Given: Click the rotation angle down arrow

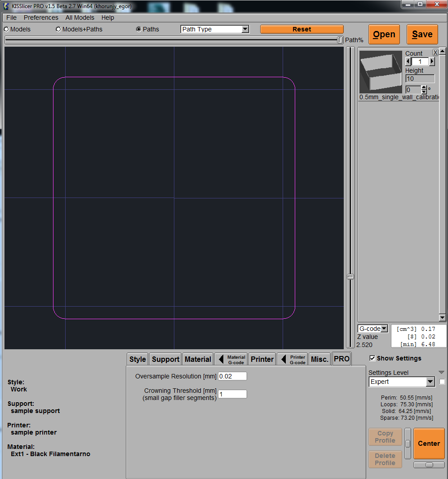Looking at the screenshot, I should click(x=424, y=92).
